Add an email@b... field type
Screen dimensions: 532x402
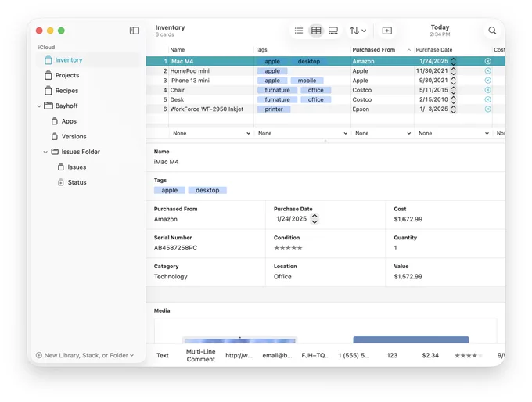(x=277, y=355)
